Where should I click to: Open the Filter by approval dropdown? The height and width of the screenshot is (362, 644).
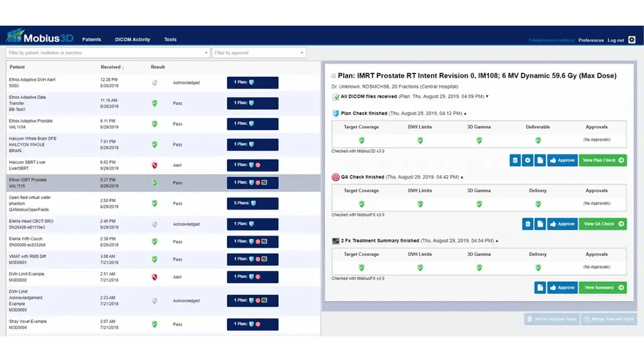pos(259,53)
